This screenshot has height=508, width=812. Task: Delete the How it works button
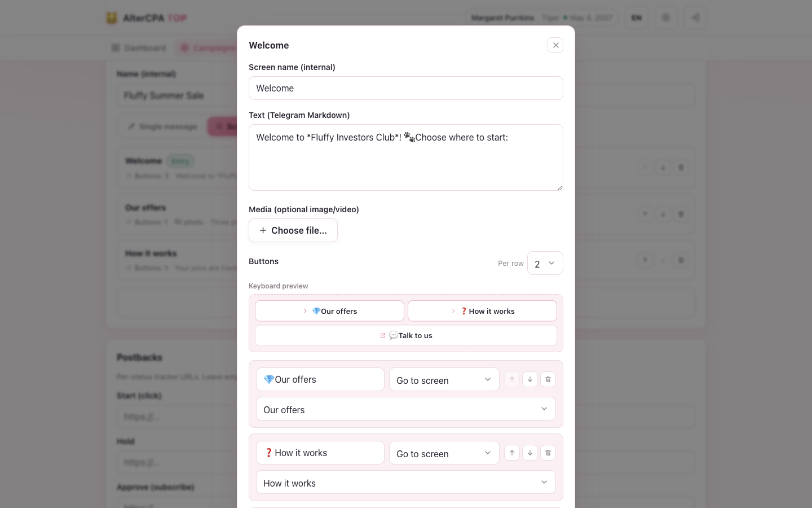[548, 453]
